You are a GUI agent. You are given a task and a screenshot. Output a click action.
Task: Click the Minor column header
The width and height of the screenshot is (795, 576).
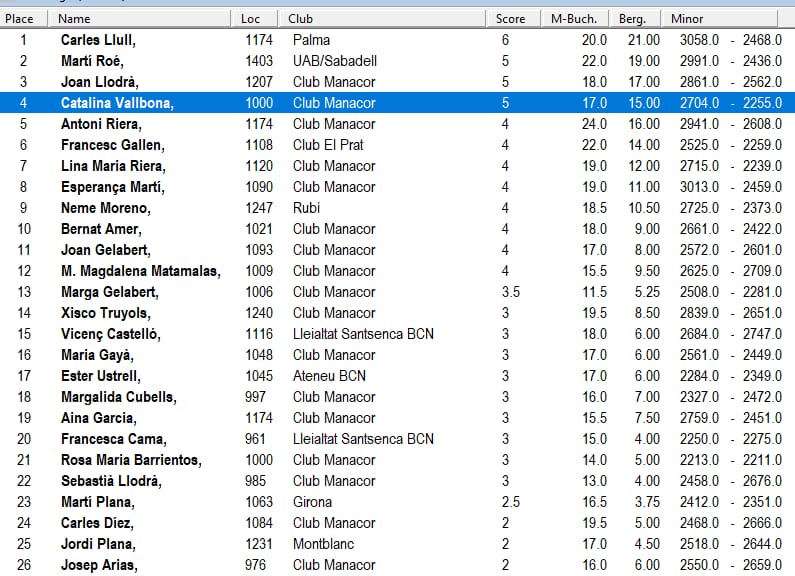[x=687, y=18]
